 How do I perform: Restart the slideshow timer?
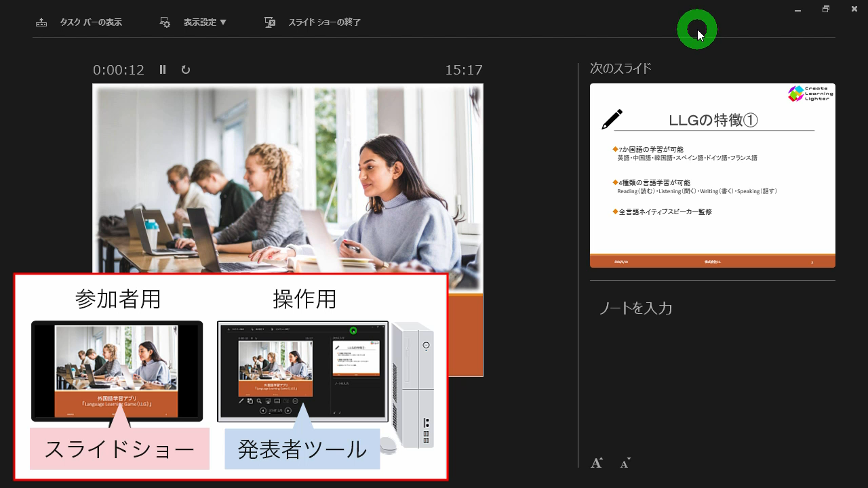pyautogui.click(x=185, y=69)
